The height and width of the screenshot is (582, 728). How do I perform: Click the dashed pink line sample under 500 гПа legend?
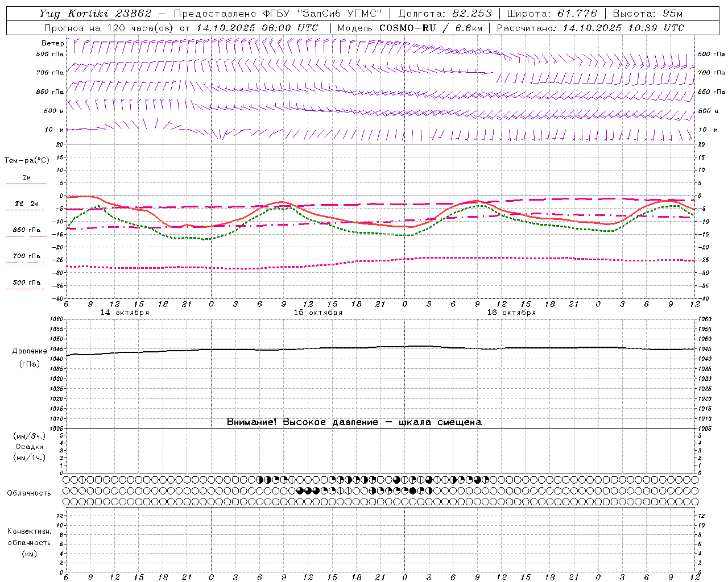coord(26,289)
